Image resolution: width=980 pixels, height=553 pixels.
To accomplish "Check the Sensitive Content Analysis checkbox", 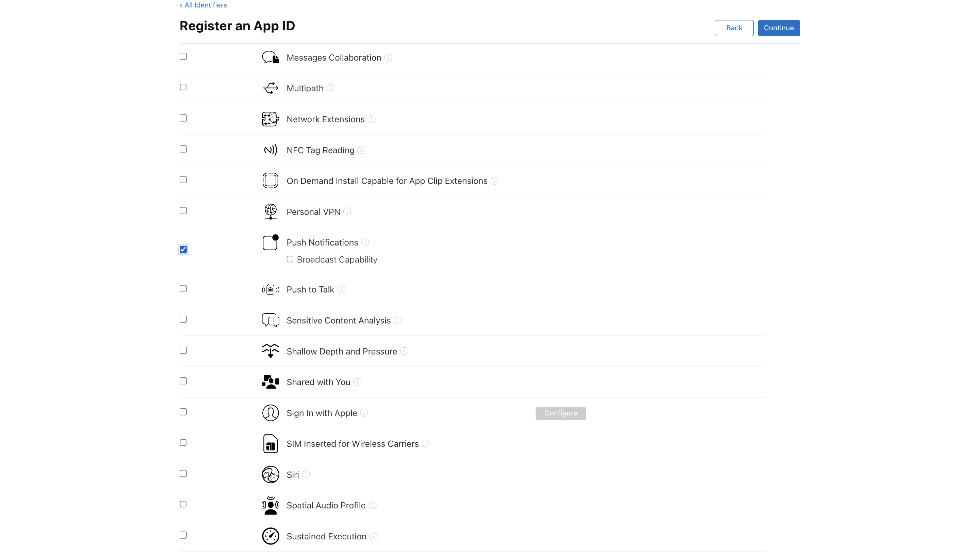I will (x=183, y=319).
